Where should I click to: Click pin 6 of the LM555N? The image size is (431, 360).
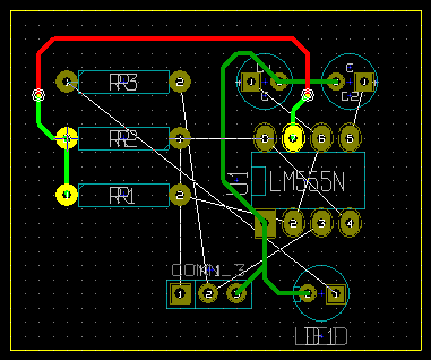pyautogui.click(x=321, y=138)
